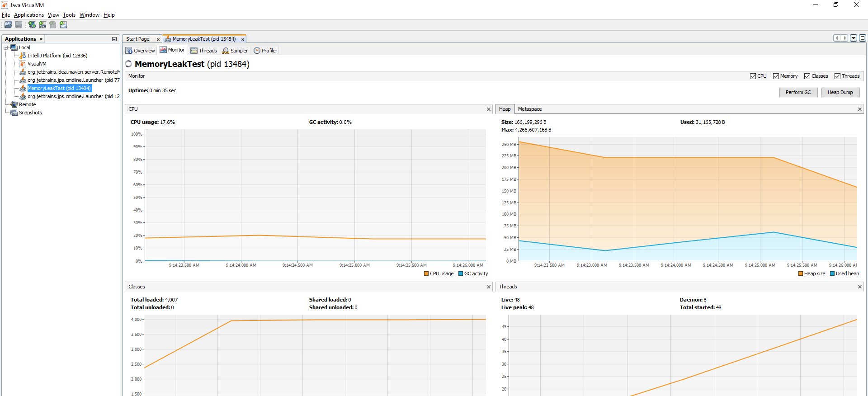This screenshot has width=868, height=396.
Task: Close the CPU graph panel
Action: tap(489, 109)
